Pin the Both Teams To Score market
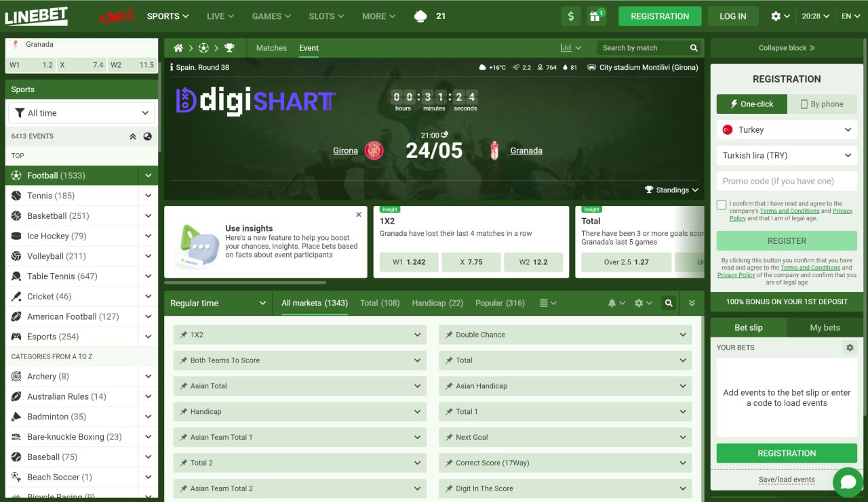 [183, 360]
